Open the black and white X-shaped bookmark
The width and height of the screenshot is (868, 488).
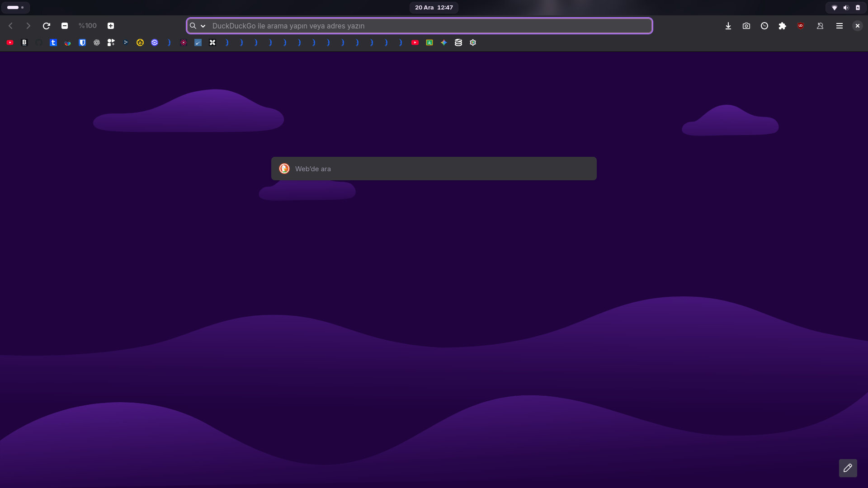click(212, 42)
